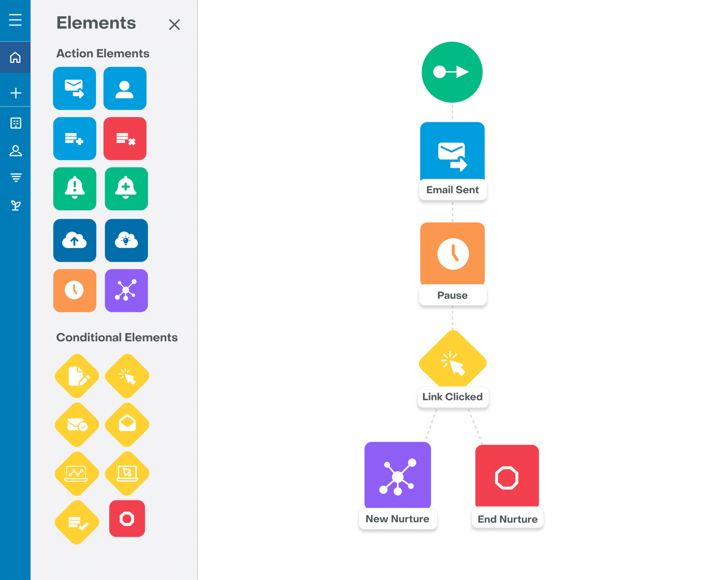
Task: Close the Elements panel
Action: pos(174,24)
